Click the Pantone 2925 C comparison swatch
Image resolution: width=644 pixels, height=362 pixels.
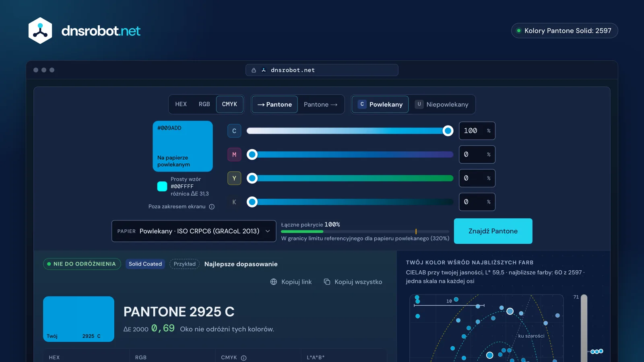point(78,319)
